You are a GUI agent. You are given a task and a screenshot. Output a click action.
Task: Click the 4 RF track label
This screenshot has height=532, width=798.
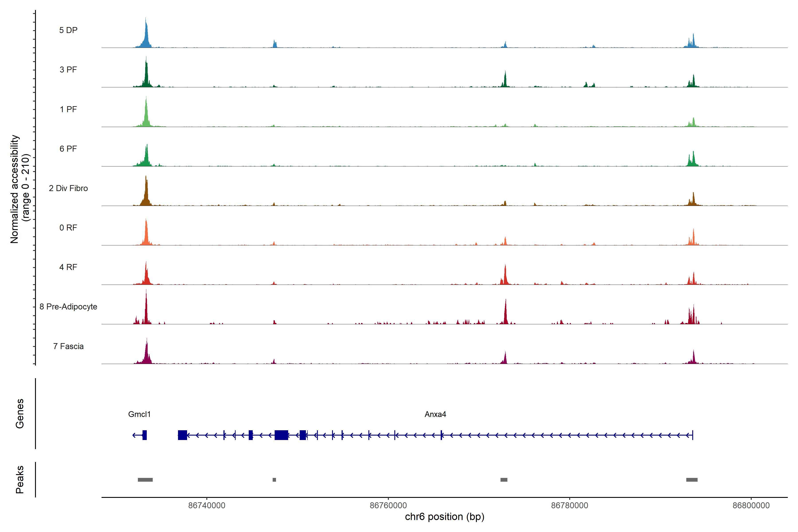coord(68,267)
